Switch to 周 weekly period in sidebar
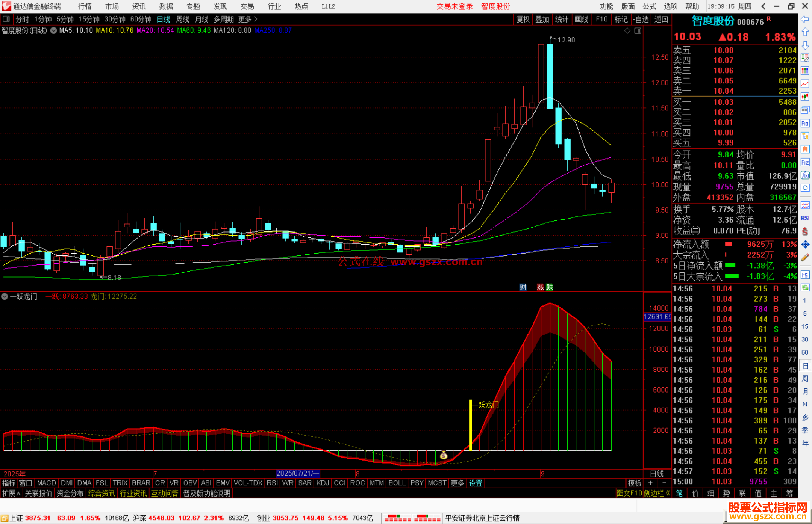This screenshot has width=812, height=524. pos(805,379)
